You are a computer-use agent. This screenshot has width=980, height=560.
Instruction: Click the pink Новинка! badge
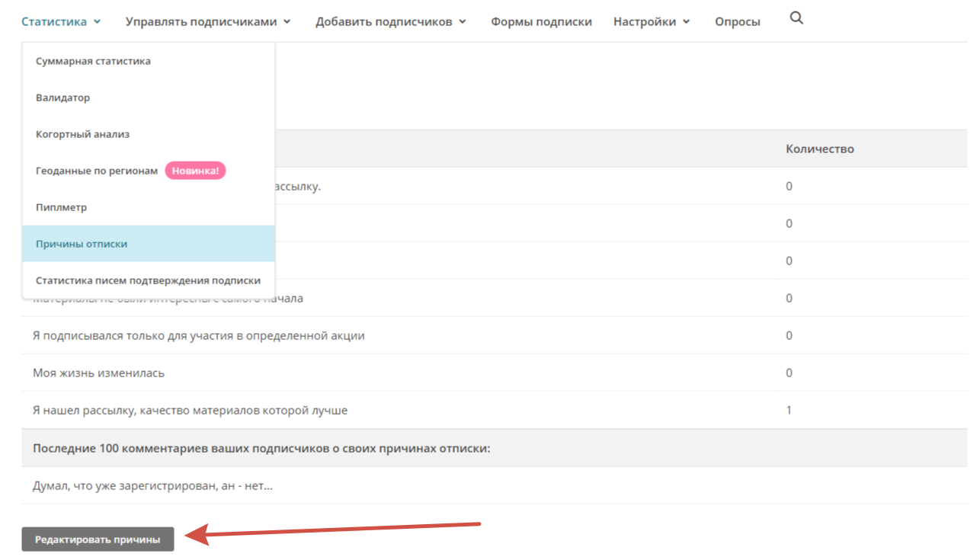(195, 171)
